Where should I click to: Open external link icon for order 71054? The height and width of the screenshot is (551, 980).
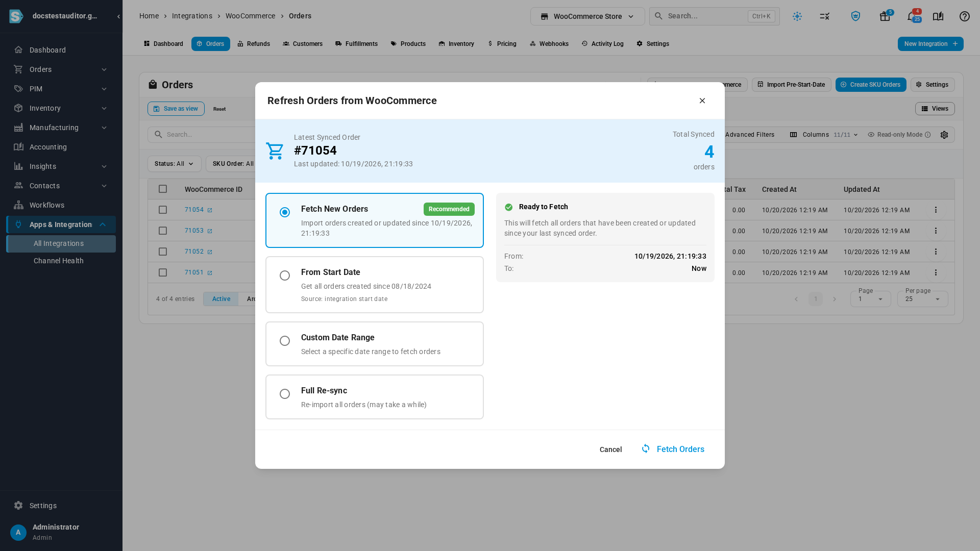(x=210, y=210)
